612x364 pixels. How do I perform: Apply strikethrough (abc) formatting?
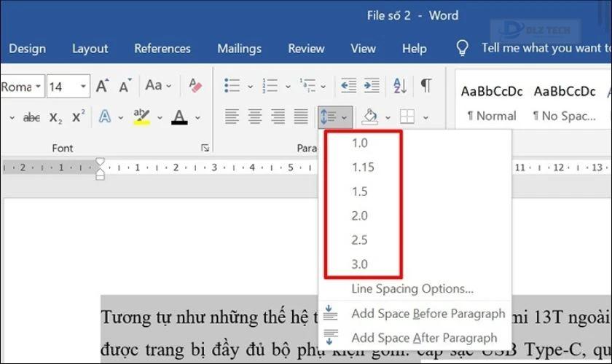point(31,117)
